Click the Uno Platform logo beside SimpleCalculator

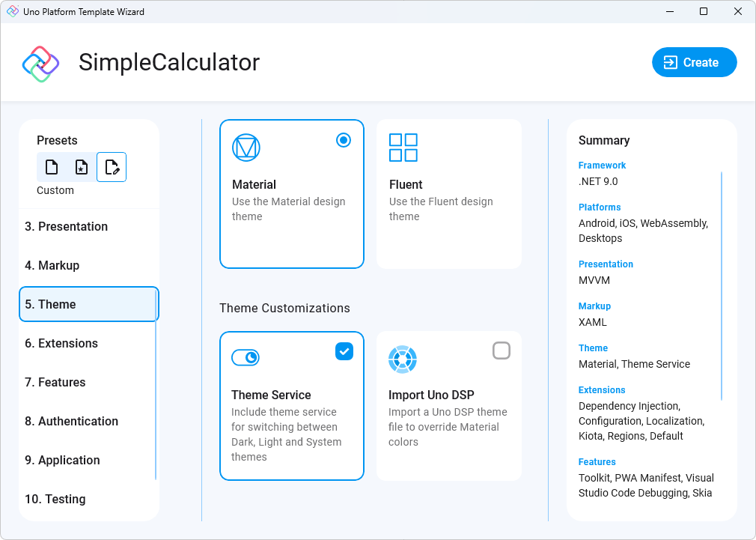coord(40,62)
